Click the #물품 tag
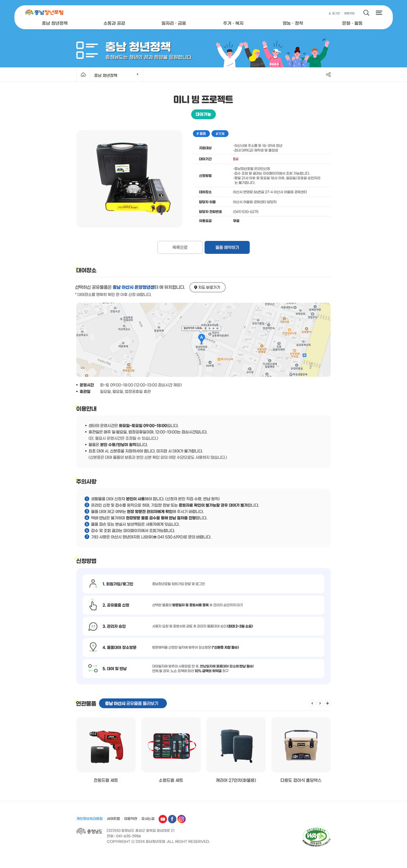The width and height of the screenshot is (407, 868). pyautogui.click(x=201, y=133)
